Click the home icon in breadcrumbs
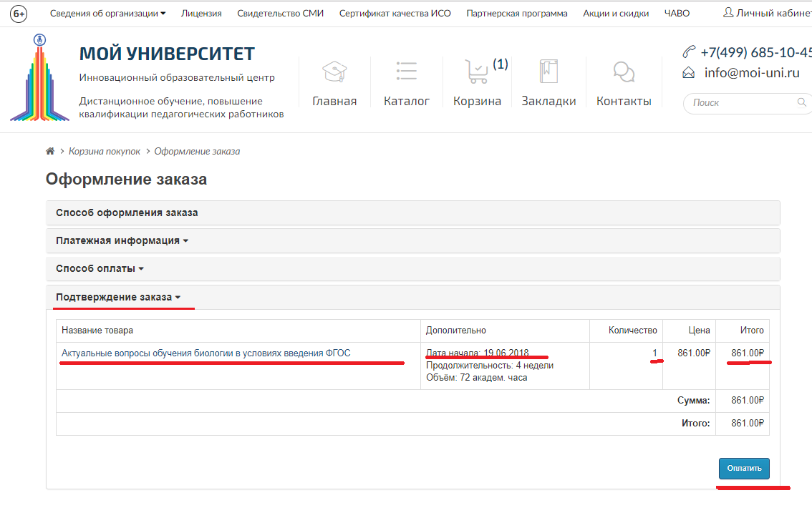This screenshot has height=513, width=812. (x=50, y=152)
